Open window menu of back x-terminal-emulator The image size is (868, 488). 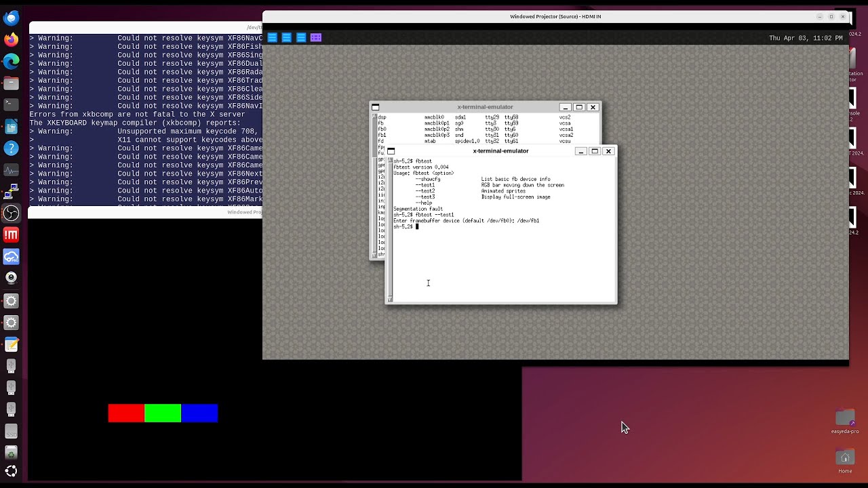pyautogui.click(x=375, y=107)
